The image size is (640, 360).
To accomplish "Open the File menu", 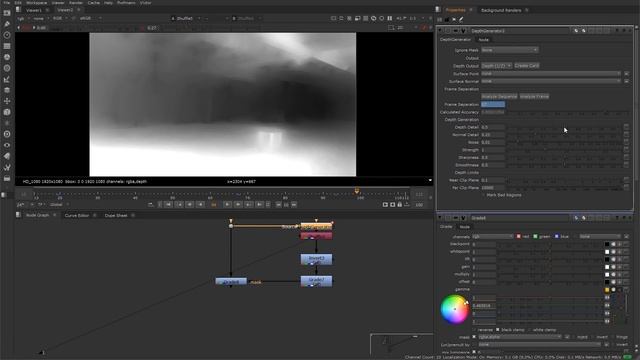I will point(7,2).
